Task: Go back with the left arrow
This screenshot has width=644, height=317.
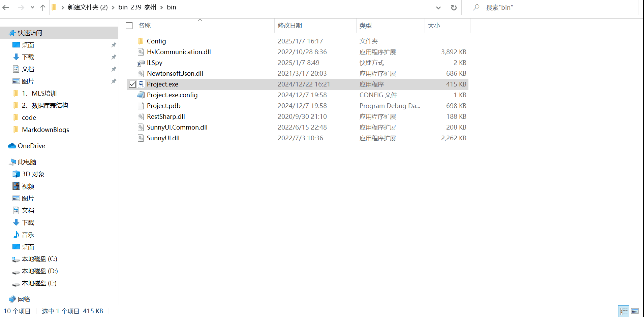Action: click(x=6, y=7)
